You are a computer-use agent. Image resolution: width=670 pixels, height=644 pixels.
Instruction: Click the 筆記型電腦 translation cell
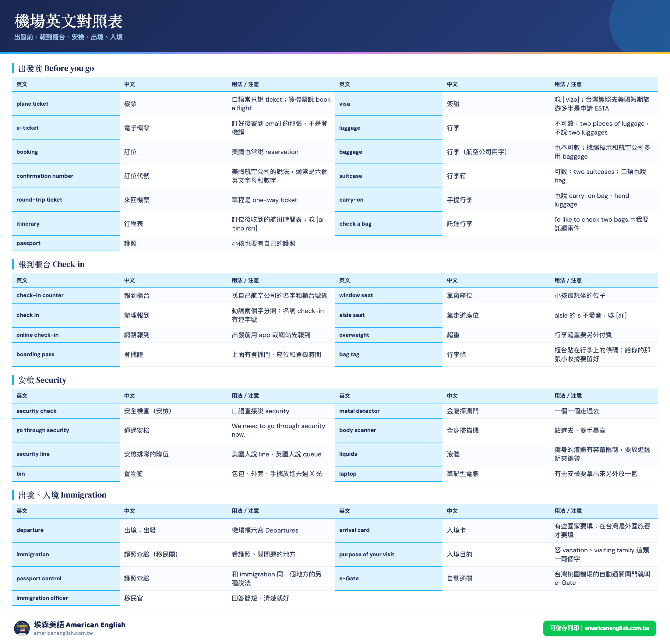(x=496, y=474)
